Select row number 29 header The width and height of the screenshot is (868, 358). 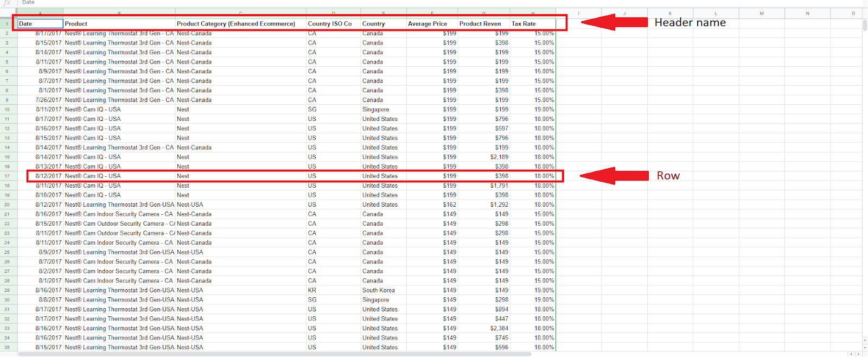[8, 291]
